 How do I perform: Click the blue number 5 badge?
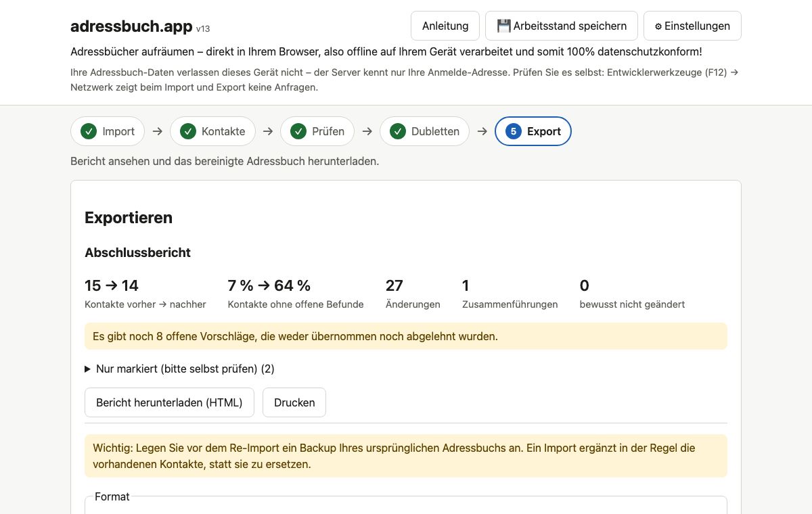[514, 131]
